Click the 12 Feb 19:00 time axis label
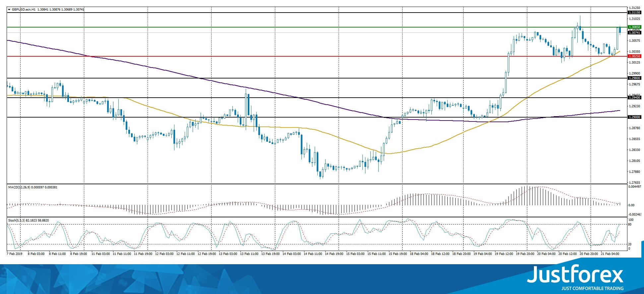Image resolution: width=644 pixels, height=294 pixels. tap(207, 254)
